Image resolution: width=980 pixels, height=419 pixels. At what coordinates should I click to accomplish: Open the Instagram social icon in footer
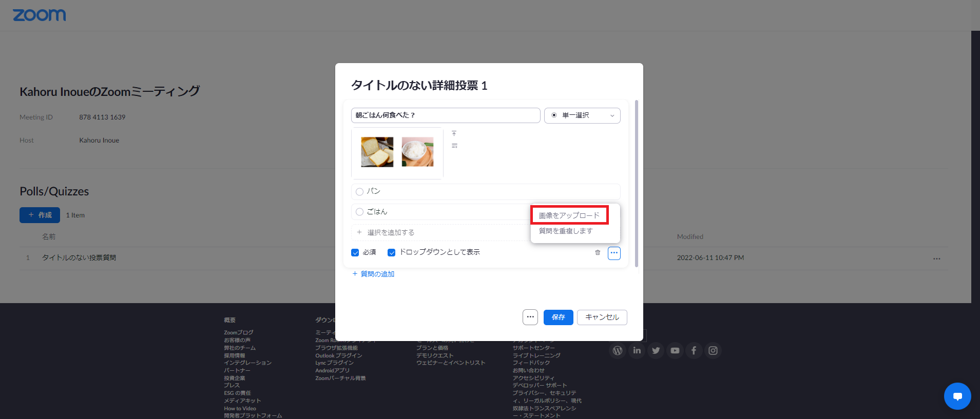click(713, 350)
